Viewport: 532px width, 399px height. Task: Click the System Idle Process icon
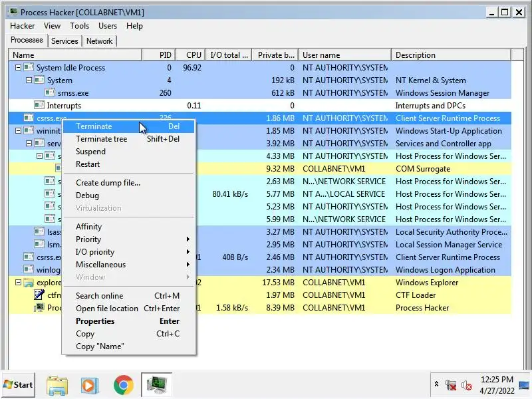29,68
